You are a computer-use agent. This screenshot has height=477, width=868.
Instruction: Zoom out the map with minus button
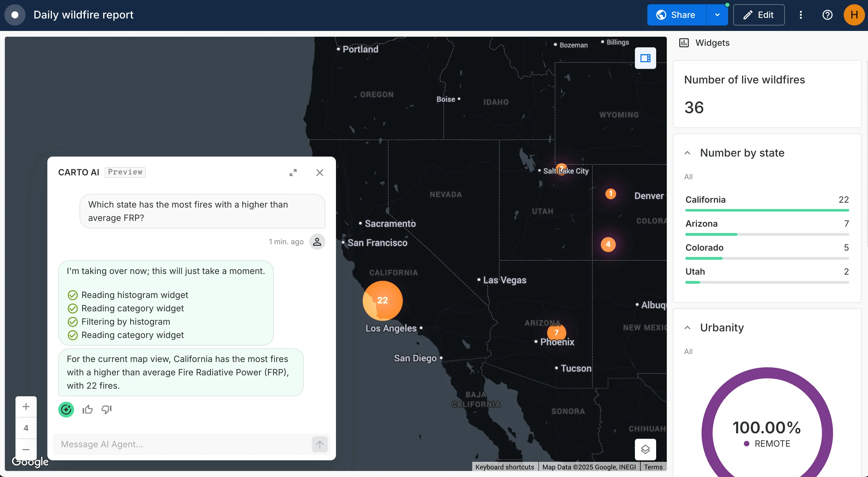pos(26,449)
